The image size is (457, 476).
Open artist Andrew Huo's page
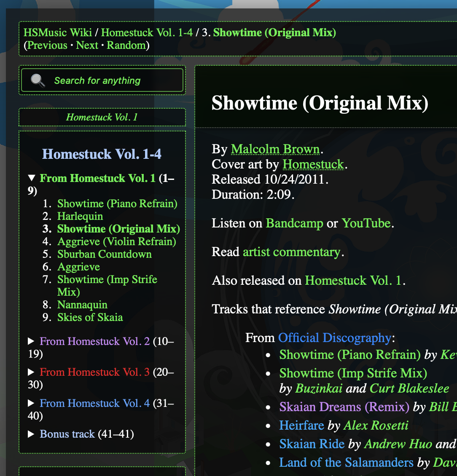tap(398, 444)
